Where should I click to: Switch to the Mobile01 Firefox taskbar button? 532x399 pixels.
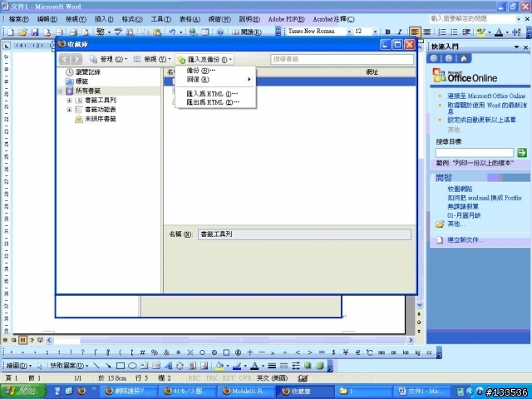pos(248,392)
